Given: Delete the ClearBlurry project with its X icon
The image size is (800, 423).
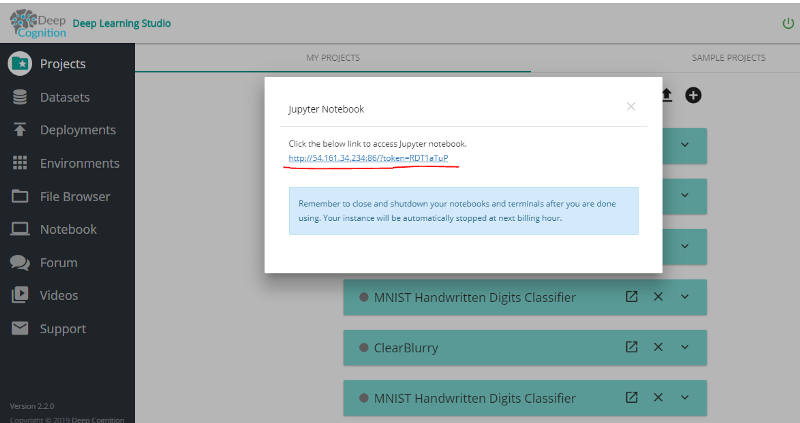Looking at the screenshot, I should tap(658, 347).
